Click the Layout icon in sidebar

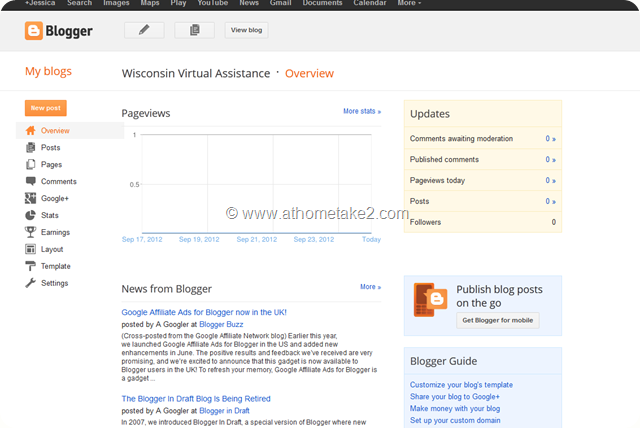click(x=30, y=249)
